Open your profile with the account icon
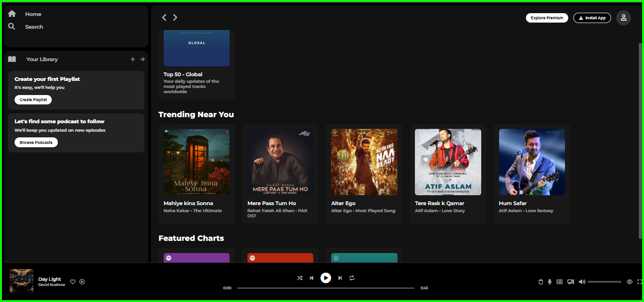This screenshot has height=302, width=644. [623, 17]
